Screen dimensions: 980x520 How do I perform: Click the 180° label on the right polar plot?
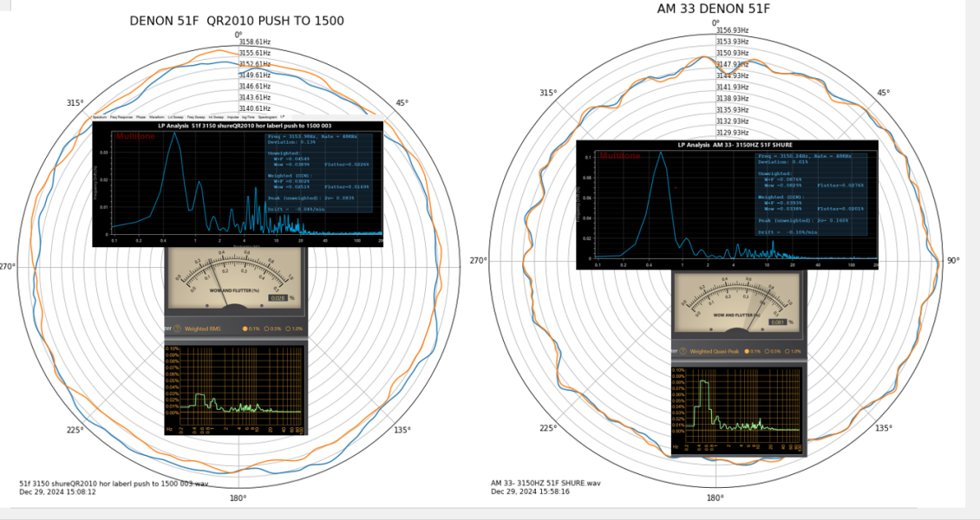coord(715,497)
